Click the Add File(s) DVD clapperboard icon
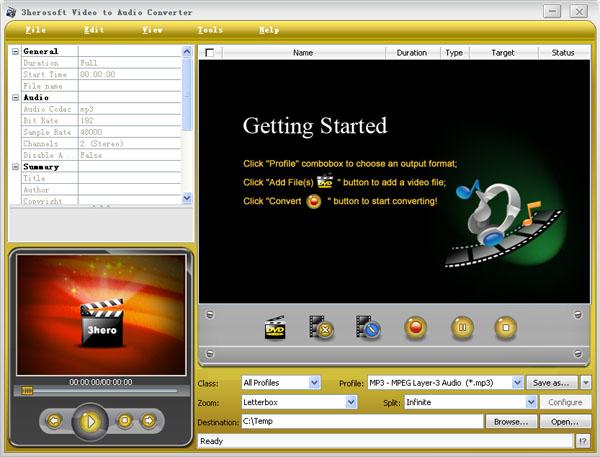This screenshot has height=457, width=600. [275, 327]
